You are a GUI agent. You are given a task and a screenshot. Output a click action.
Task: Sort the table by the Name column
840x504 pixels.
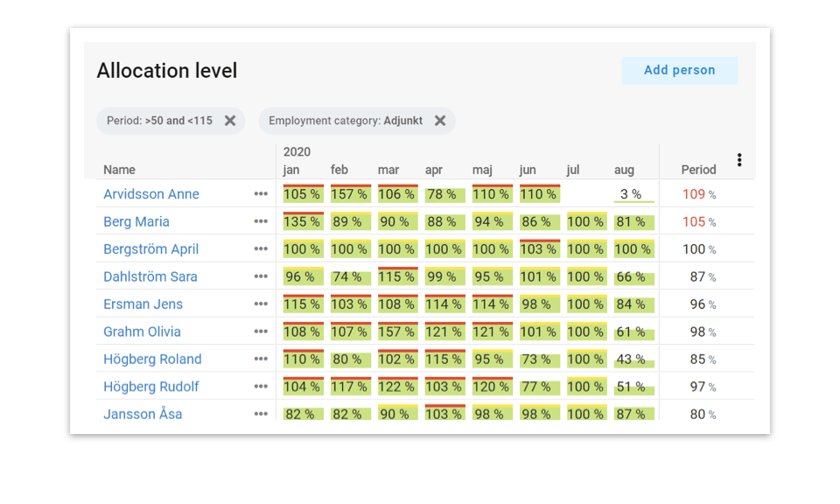(119, 169)
